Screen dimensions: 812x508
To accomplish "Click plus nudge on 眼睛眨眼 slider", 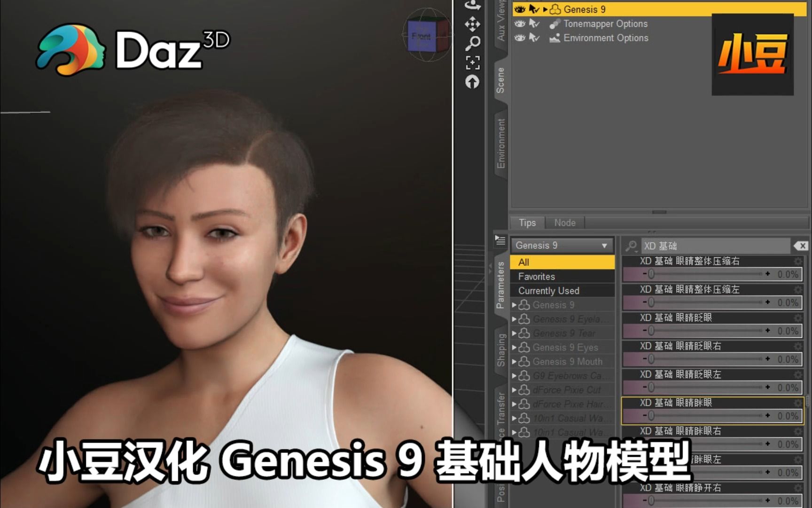I will coord(767,331).
